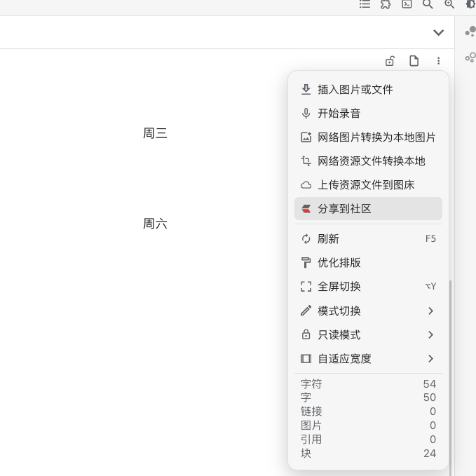Open the command terminal icon in top toolbar

407,4
